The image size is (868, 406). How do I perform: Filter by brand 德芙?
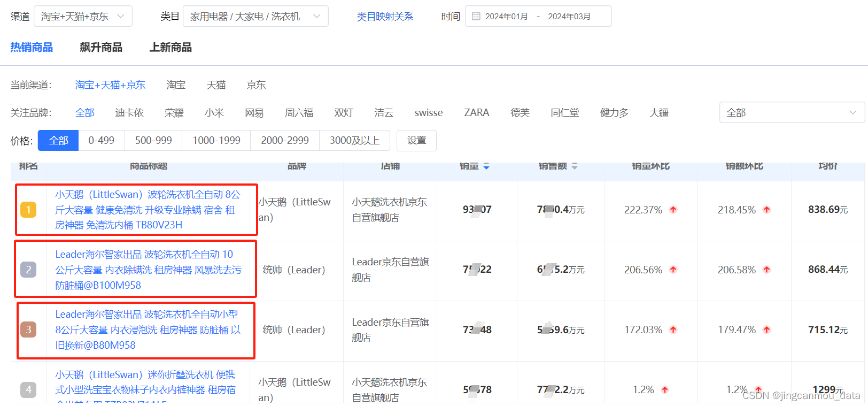tap(520, 113)
